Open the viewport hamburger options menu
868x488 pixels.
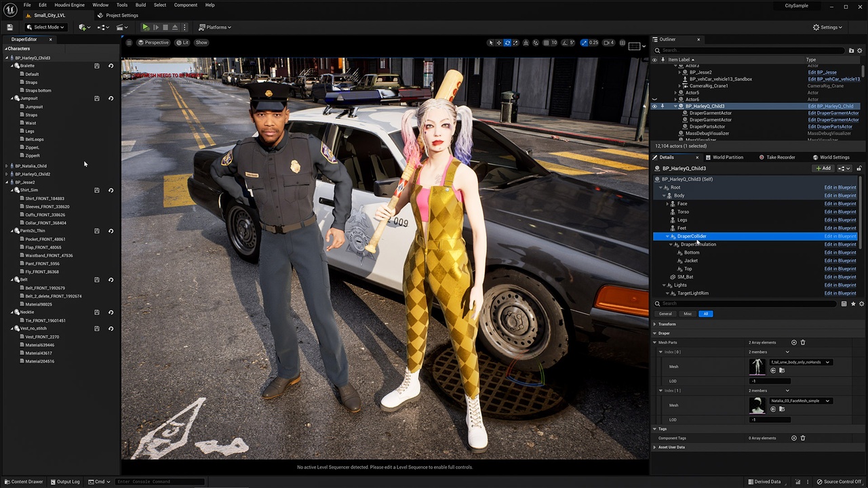tap(129, 43)
